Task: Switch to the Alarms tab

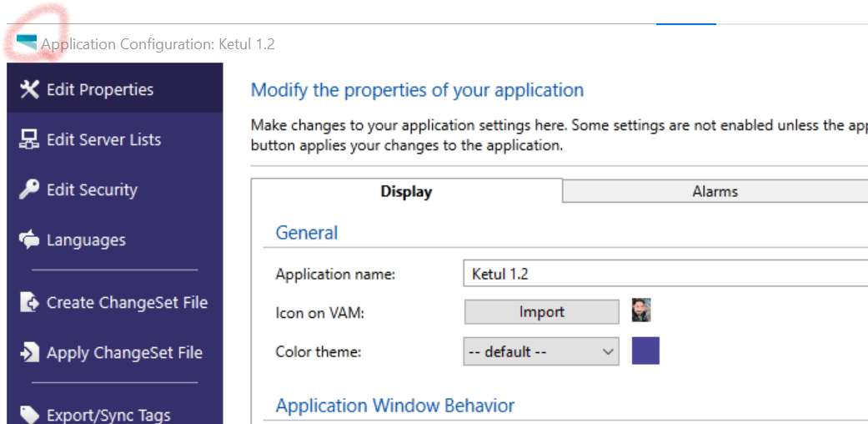Action: point(715,191)
